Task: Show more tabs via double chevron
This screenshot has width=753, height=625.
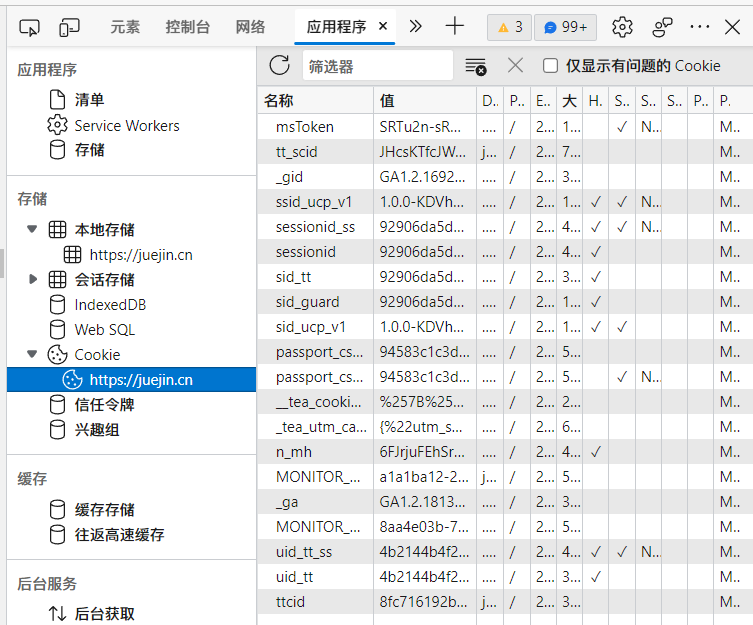Action: tap(415, 26)
